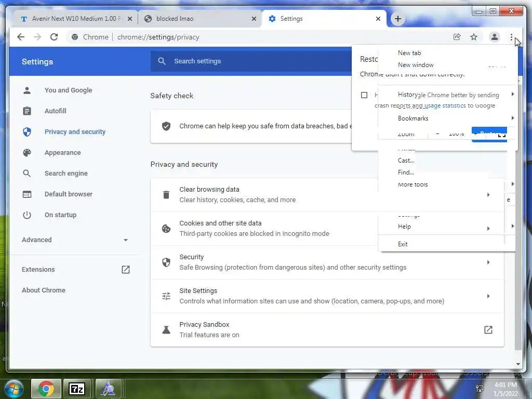Click the Safety check shield icon

pos(166,126)
